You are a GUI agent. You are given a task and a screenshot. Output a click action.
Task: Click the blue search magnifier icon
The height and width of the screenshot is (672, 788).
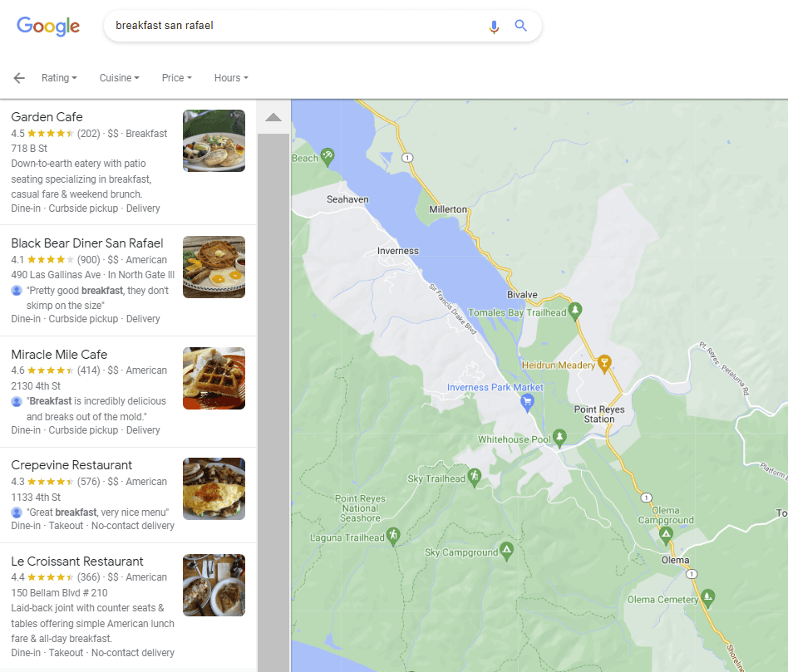(521, 26)
